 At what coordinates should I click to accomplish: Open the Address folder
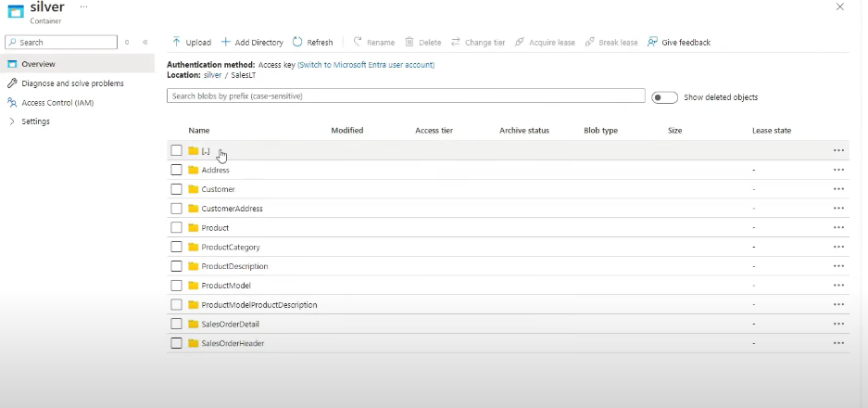click(215, 170)
